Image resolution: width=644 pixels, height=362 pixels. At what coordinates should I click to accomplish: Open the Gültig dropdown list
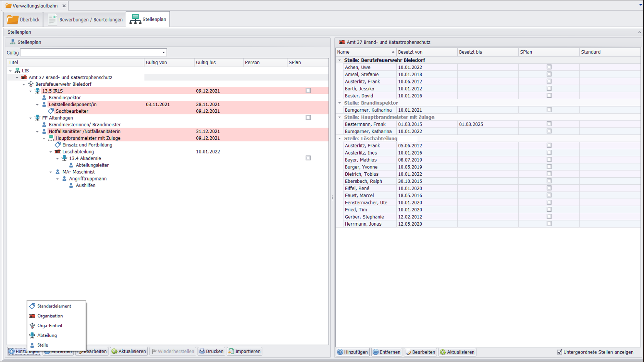(164, 53)
